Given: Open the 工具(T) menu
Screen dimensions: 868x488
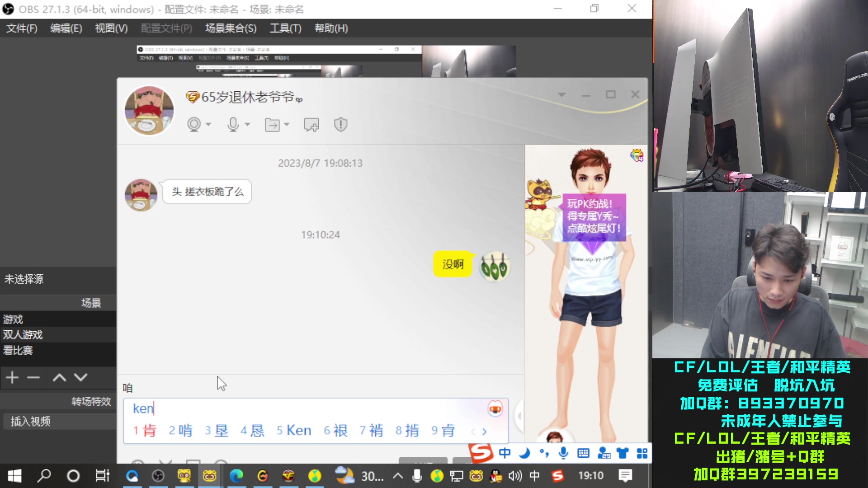Looking at the screenshot, I should click(x=285, y=28).
